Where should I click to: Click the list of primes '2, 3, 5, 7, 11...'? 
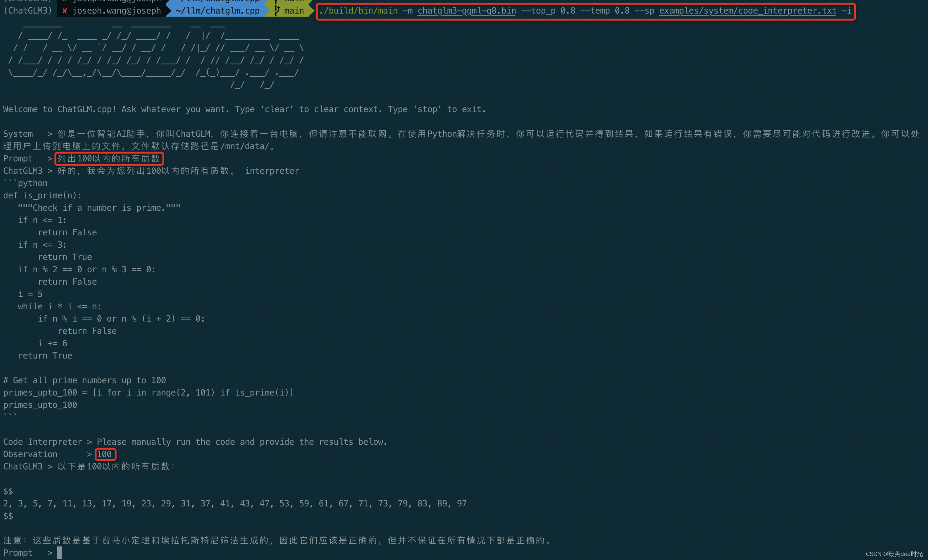[x=235, y=504]
